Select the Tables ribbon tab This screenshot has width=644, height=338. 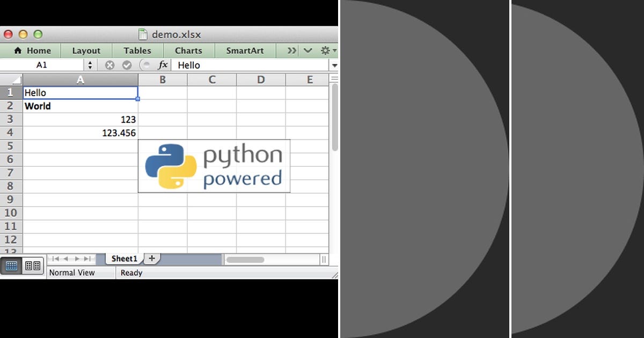(x=137, y=50)
